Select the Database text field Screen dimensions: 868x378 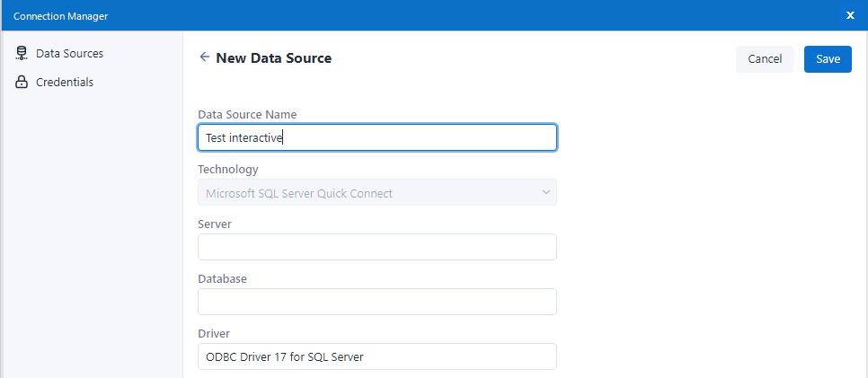tap(376, 302)
